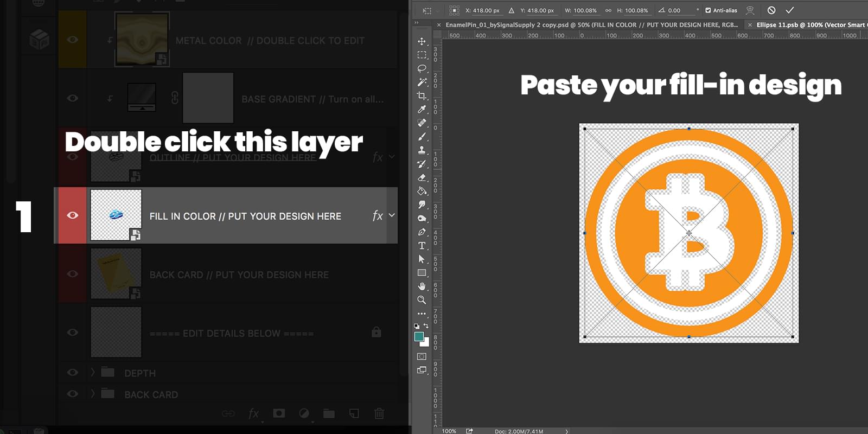Open the Edit Toolbar three-dots menu
Viewport: 868px width, 434px height.
click(422, 314)
